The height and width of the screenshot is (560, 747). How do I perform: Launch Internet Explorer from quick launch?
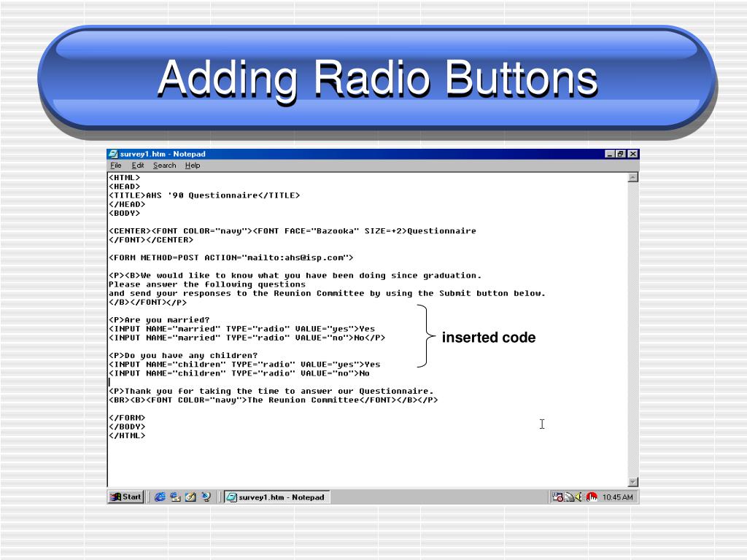click(160, 497)
